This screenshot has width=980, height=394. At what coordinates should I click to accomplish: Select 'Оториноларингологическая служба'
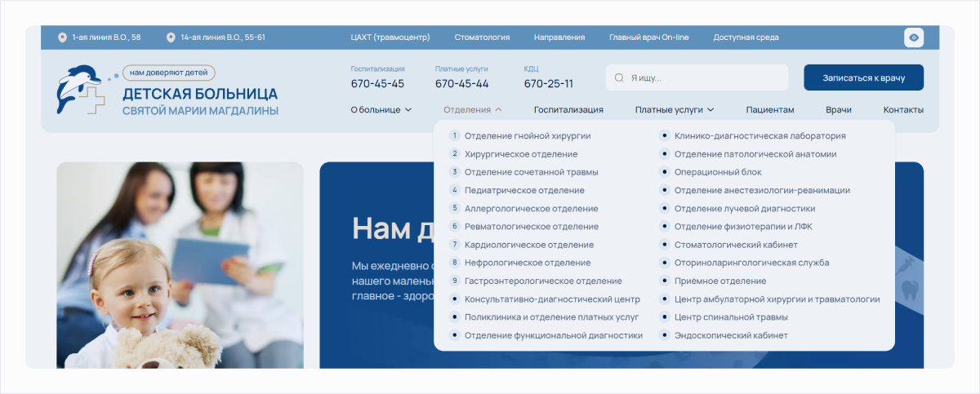click(x=752, y=263)
